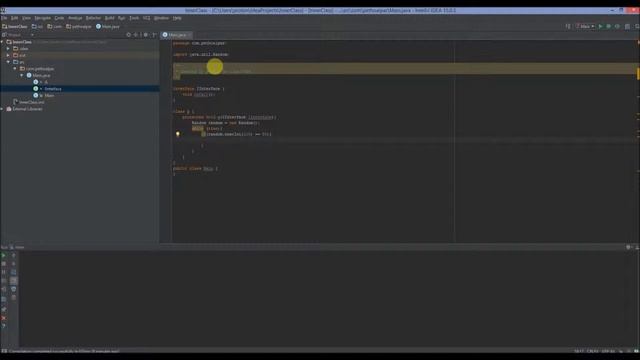Collapse the com package node arrow

pos(15,69)
